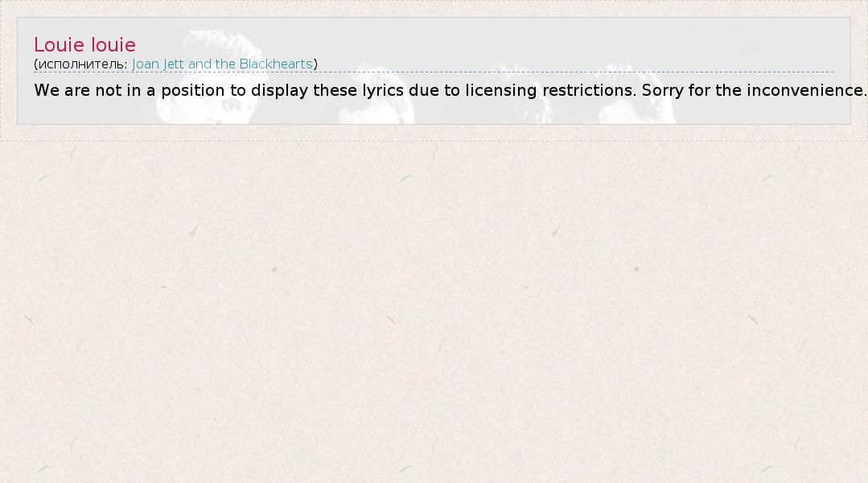Click the Louie louie song title
Image resolution: width=868 pixels, height=483 pixels.
click(x=84, y=45)
